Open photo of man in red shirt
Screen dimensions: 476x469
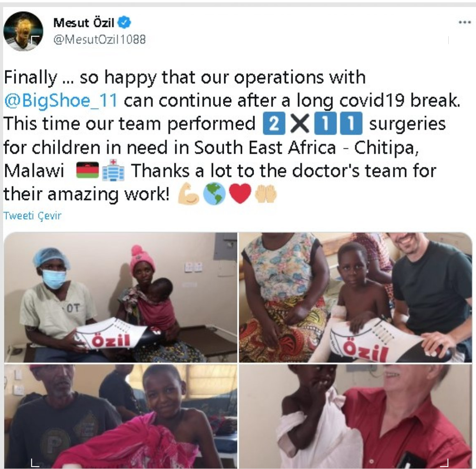[355, 416]
